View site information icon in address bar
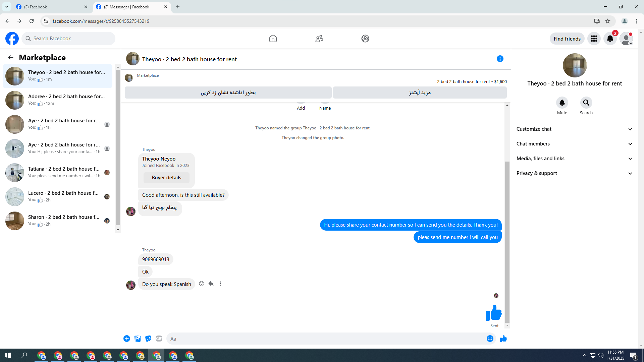This screenshot has height=362, width=644. [46, 21]
